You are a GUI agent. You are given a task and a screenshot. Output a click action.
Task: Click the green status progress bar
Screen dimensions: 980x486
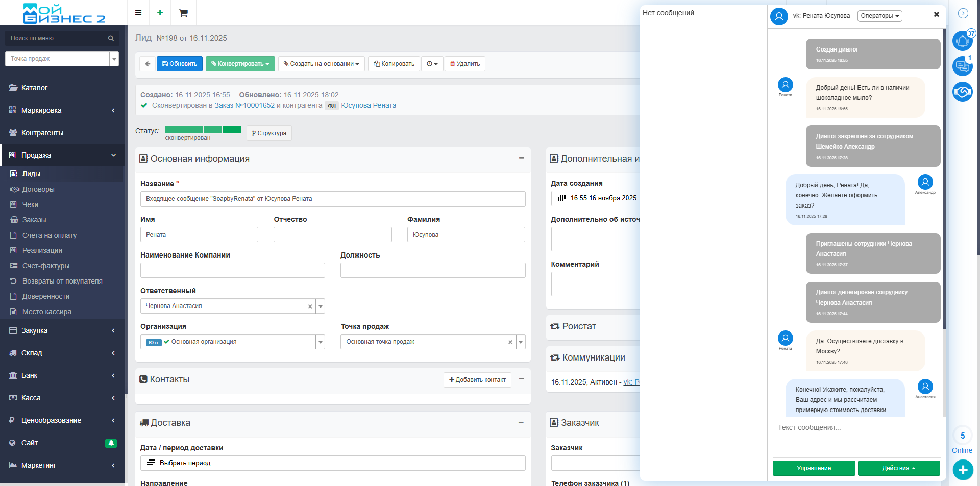(x=203, y=130)
